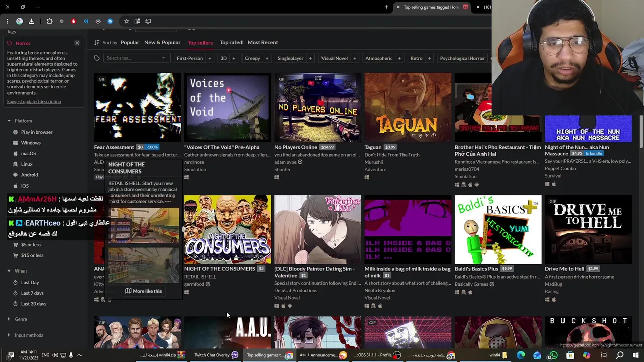Open the Baldi's Basics Plus title link

pos(476,269)
